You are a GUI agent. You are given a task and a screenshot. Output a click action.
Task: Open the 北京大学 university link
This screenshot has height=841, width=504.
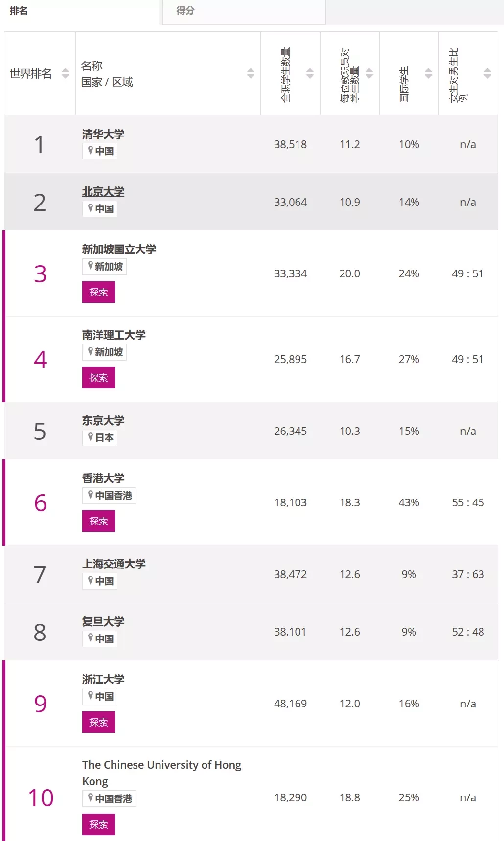(103, 192)
